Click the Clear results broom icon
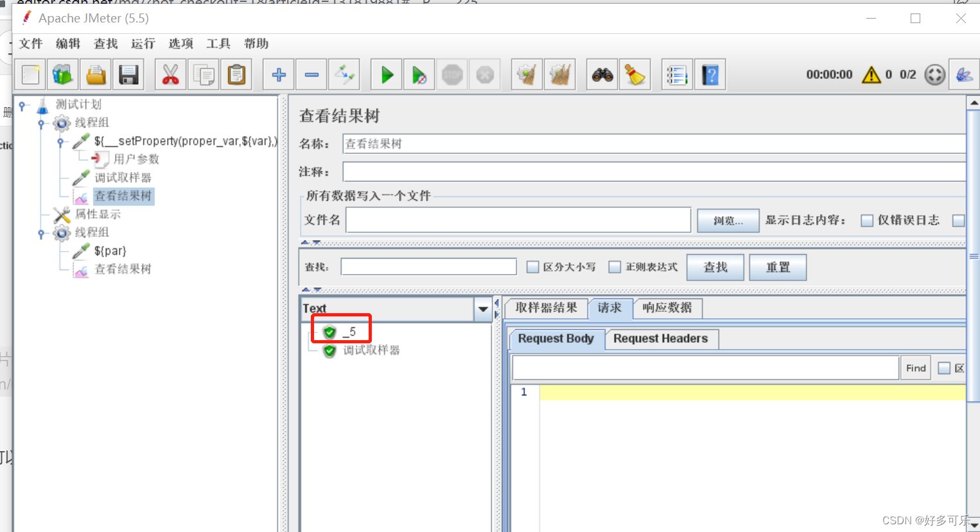 [527, 75]
